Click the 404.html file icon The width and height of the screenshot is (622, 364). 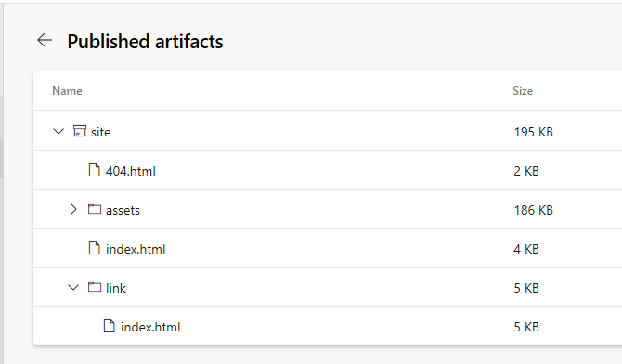(94, 170)
